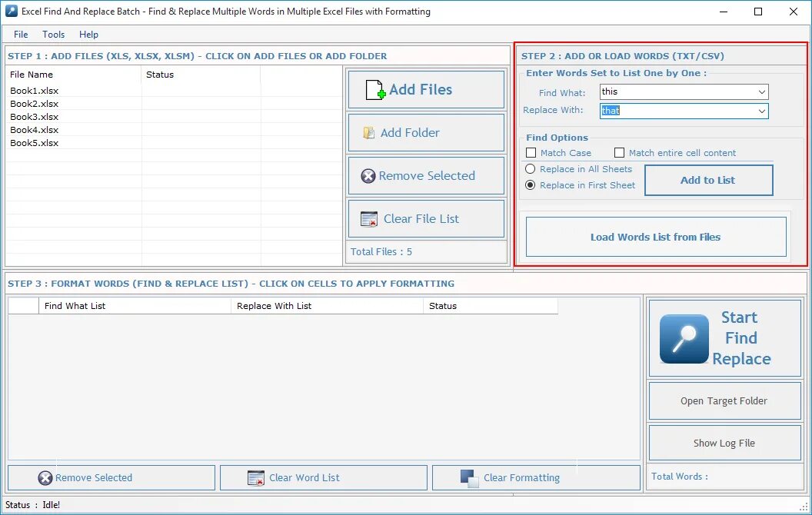Enable the Match Case checkbox
This screenshot has width=812, height=515.
pyautogui.click(x=531, y=153)
